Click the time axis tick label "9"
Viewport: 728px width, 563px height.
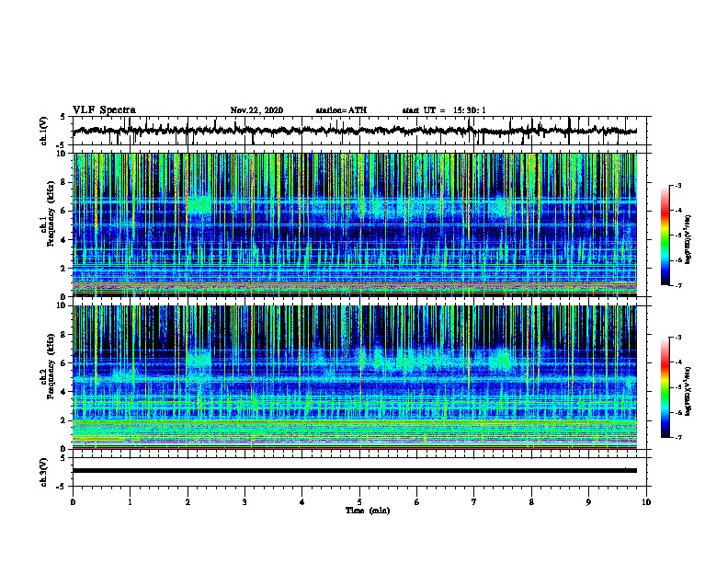click(588, 502)
